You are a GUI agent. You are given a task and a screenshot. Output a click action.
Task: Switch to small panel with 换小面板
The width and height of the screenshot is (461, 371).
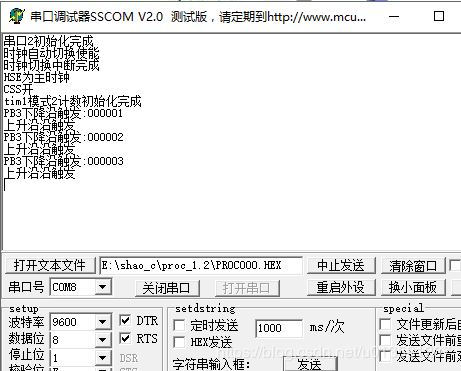point(413,287)
